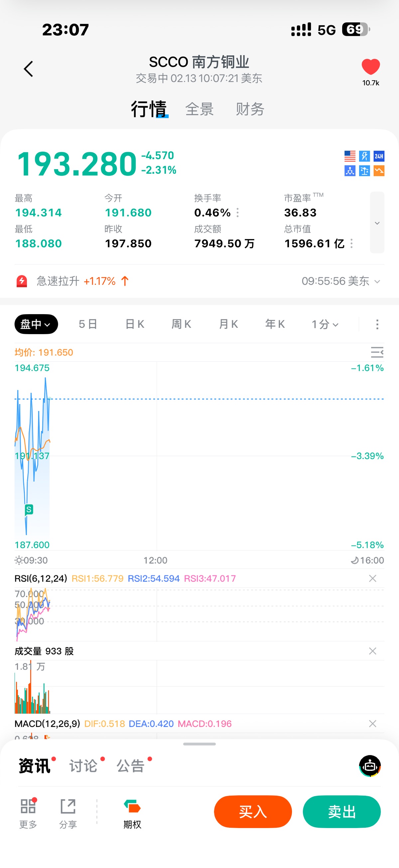Close the RSI indicator panel
Image resolution: width=399 pixels, height=868 pixels.
click(x=372, y=578)
